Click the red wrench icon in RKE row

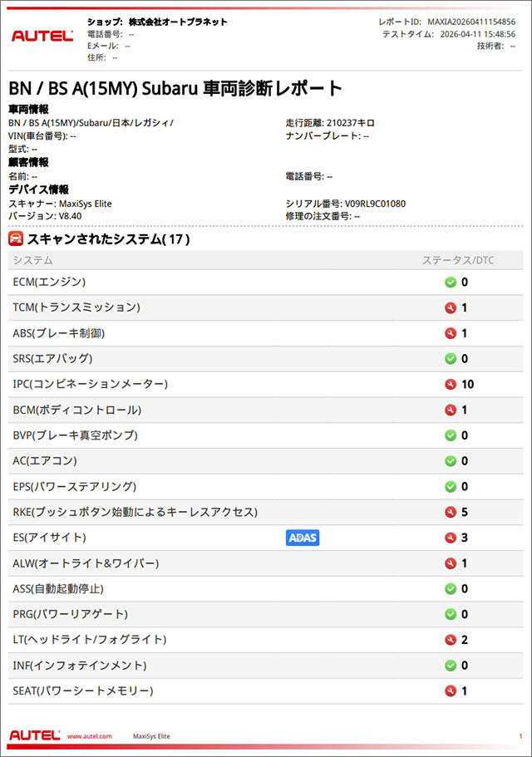point(451,512)
